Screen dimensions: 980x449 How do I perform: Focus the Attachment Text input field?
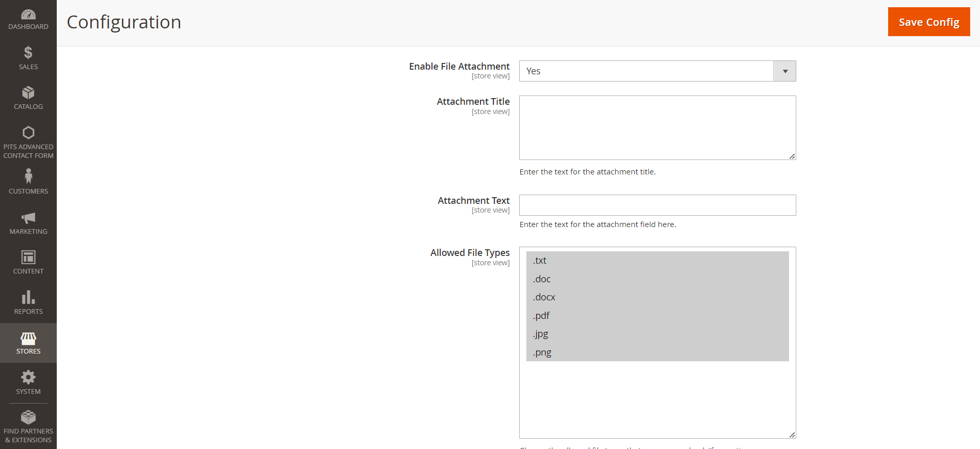pos(657,205)
